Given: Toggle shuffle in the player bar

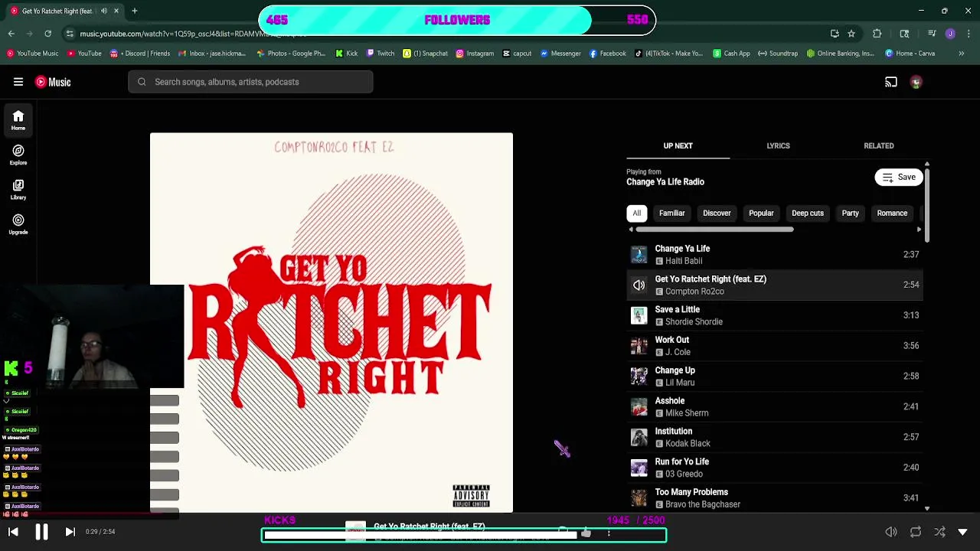Looking at the screenshot, I should click(940, 532).
